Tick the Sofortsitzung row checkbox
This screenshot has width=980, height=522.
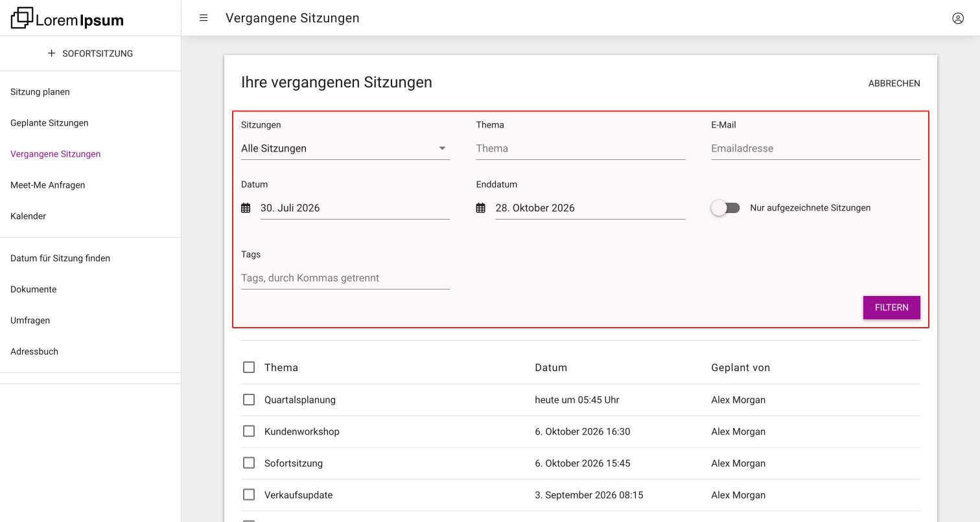coord(249,463)
